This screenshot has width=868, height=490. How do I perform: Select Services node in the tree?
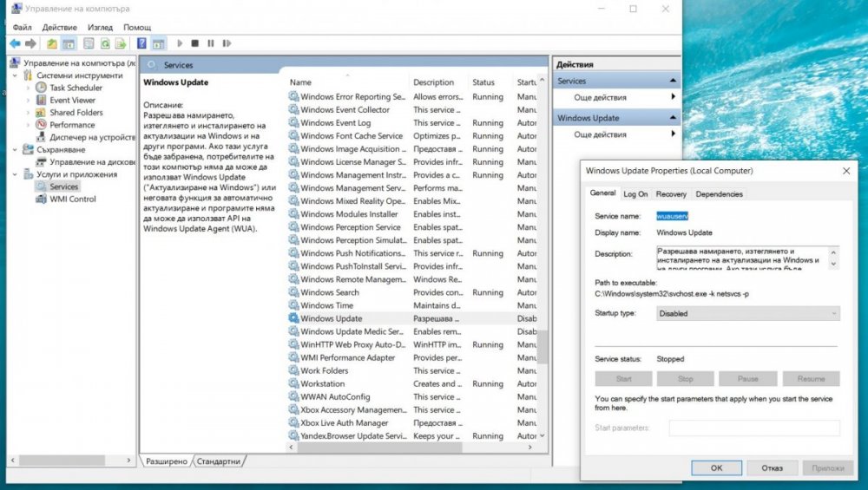pos(63,187)
